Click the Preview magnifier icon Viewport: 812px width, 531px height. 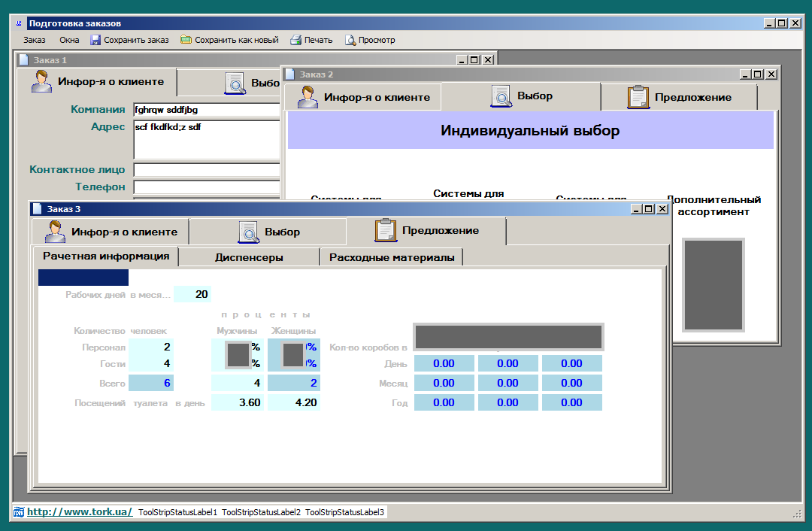coord(350,40)
